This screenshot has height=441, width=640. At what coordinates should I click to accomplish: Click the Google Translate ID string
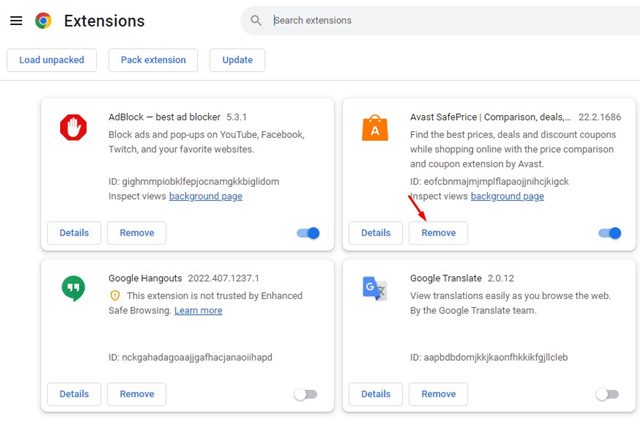pos(489,358)
